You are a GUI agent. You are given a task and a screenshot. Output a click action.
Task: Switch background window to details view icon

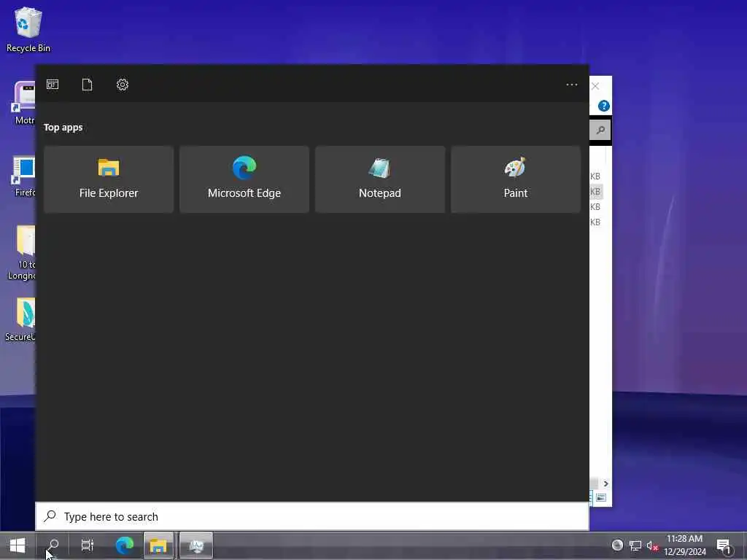click(601, 497)
